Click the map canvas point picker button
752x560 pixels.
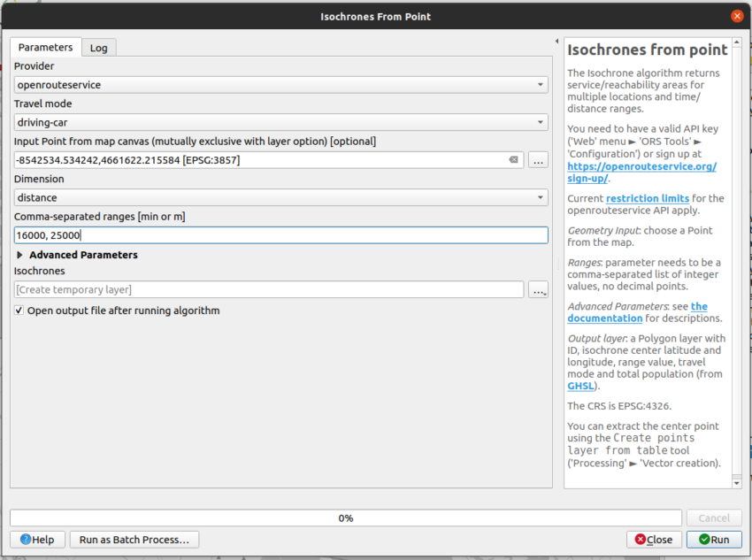pos(538,160)
